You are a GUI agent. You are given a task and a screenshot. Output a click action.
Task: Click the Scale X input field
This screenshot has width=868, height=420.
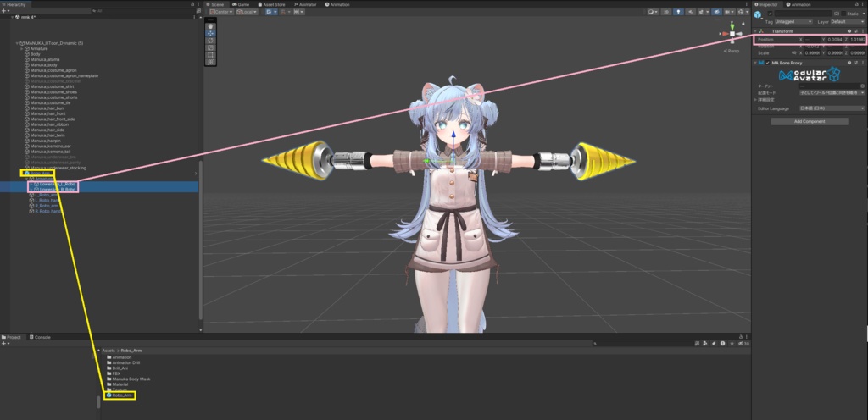[x=811, y=53]
